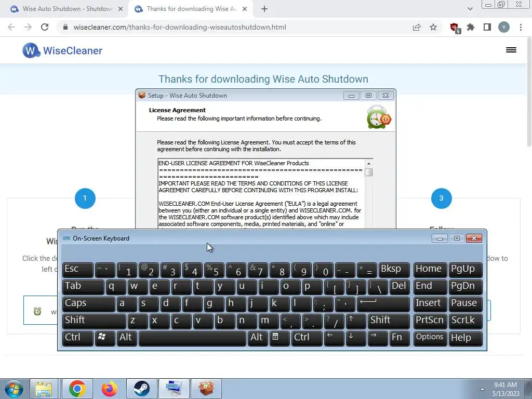This screenshot has height=399, width=532.
Task: Open File Explorer from taskbar
Action: coord(44,389)
